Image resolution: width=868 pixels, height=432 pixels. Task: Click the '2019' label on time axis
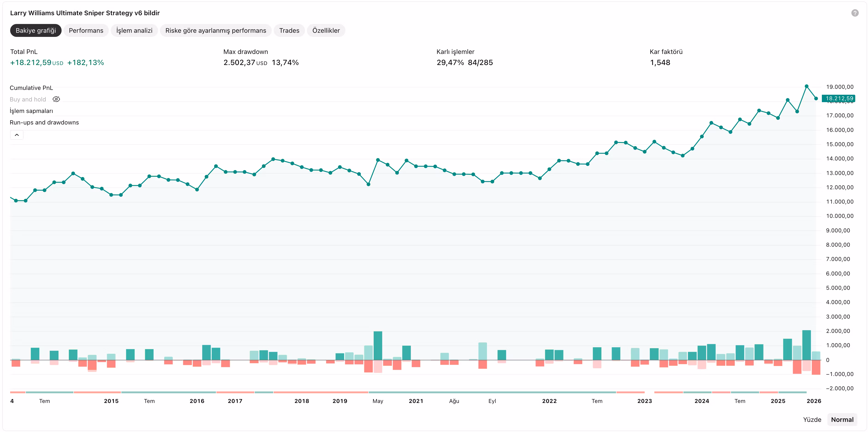click(340, 401)
